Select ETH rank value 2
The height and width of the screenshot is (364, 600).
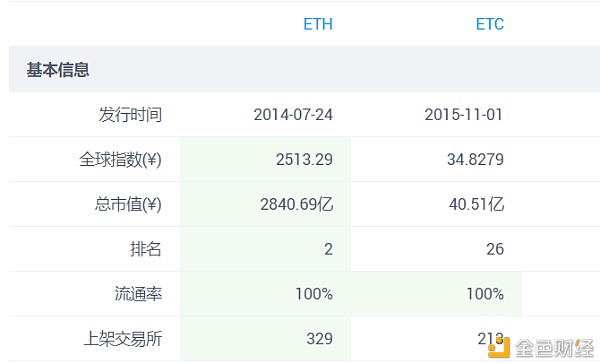tap(328, 250)
